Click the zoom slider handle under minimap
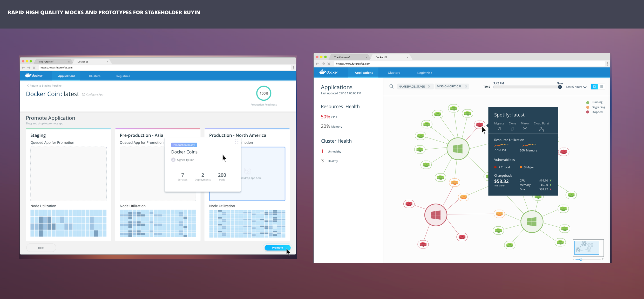Viewport: 644px width, 299px height. (x=581, y=259)
